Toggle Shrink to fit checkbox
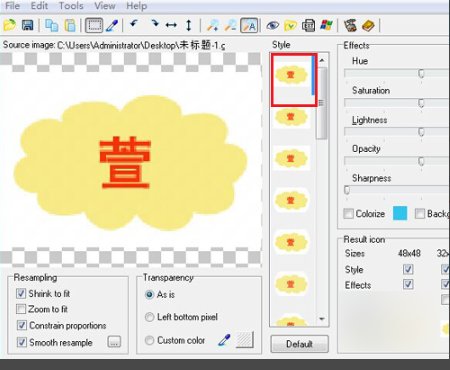450x370 pixels. click(x=21, y=294)
